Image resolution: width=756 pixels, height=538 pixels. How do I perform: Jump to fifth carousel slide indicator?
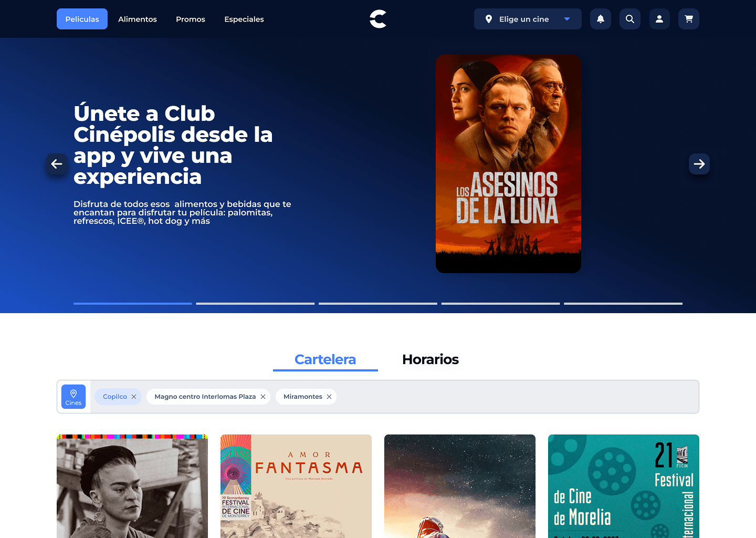(x=623, y=304)
